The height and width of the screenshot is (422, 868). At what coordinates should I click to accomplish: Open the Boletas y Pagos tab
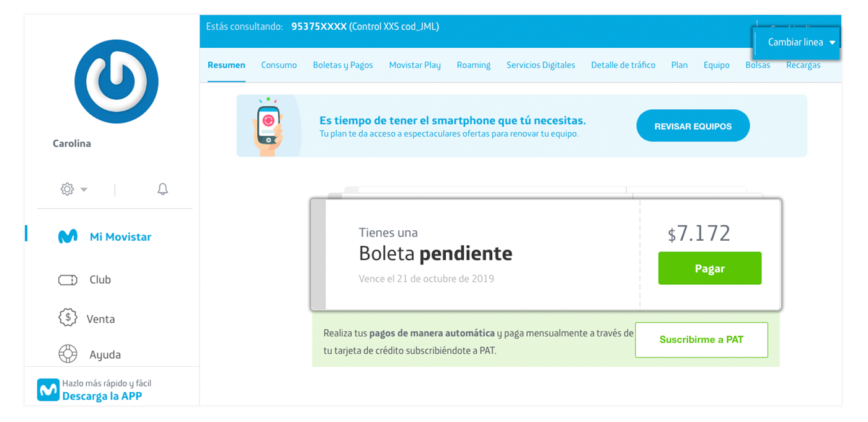(343, 65)
